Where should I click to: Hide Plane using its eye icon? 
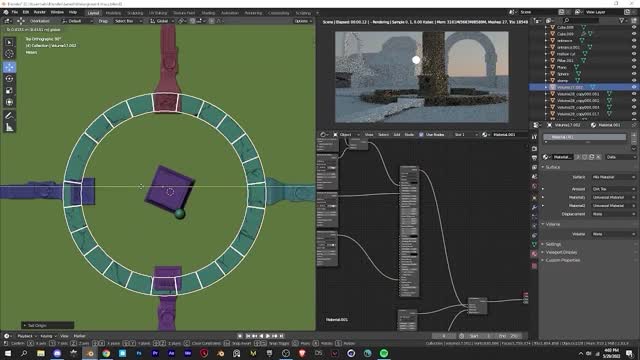634,67
